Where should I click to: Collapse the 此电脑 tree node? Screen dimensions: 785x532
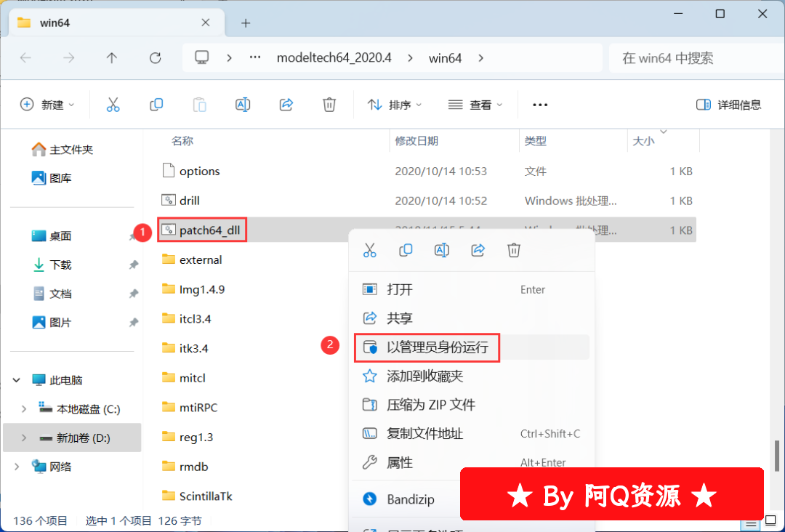[x=17, y=380]
